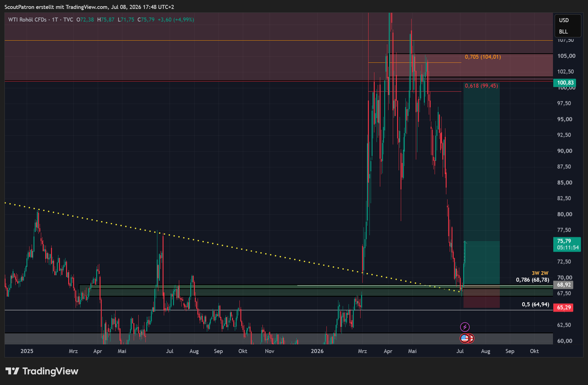This screenshot has width=588, height=385.
Task: Click 105,00 on the price axis
Action: [x=566, y=56]
